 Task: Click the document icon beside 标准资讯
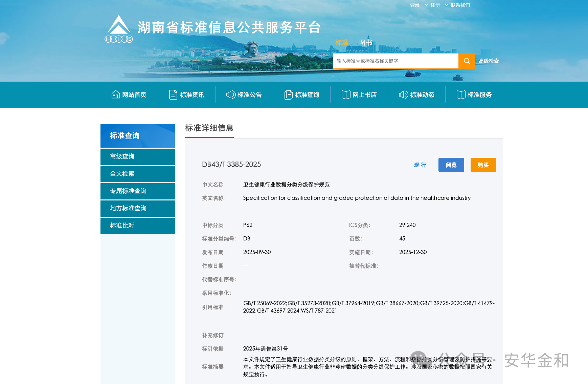click(x=173, y=95)
